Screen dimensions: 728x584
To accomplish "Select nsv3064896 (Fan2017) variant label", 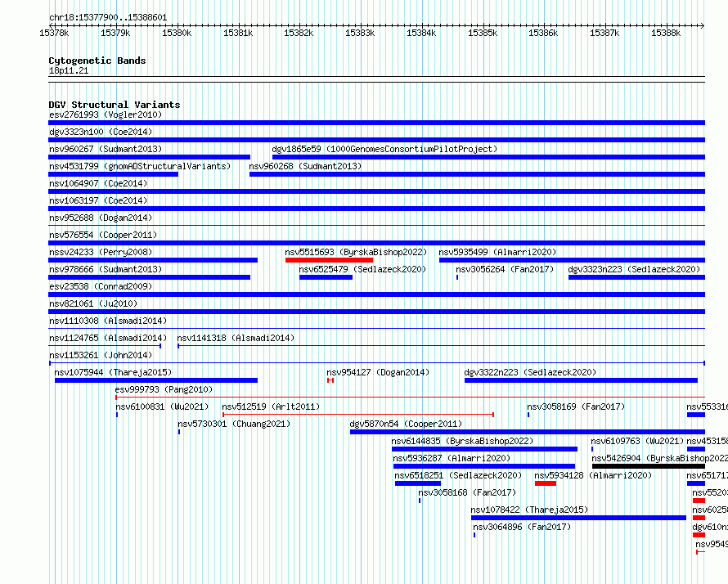I will (x=522, y=527).
